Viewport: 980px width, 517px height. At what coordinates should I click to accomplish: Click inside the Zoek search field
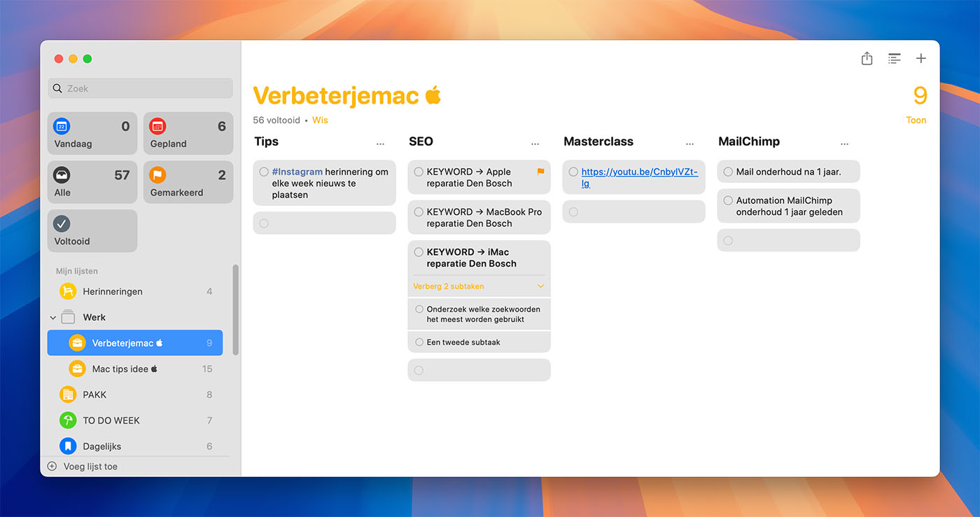click(x=139, y=88)
